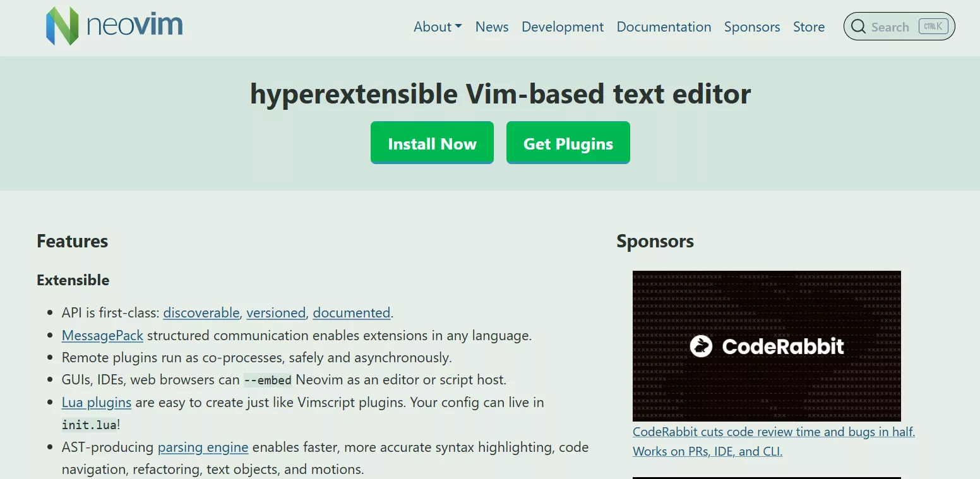Open the versioned link
This screenshot has width=980, height=479.
[x=276, y=312]
